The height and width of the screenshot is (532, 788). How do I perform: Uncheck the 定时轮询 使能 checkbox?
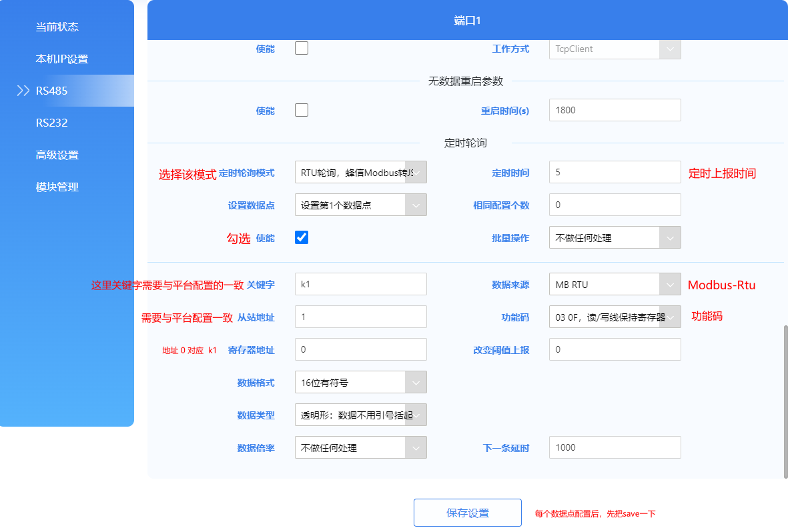(302, 237)
